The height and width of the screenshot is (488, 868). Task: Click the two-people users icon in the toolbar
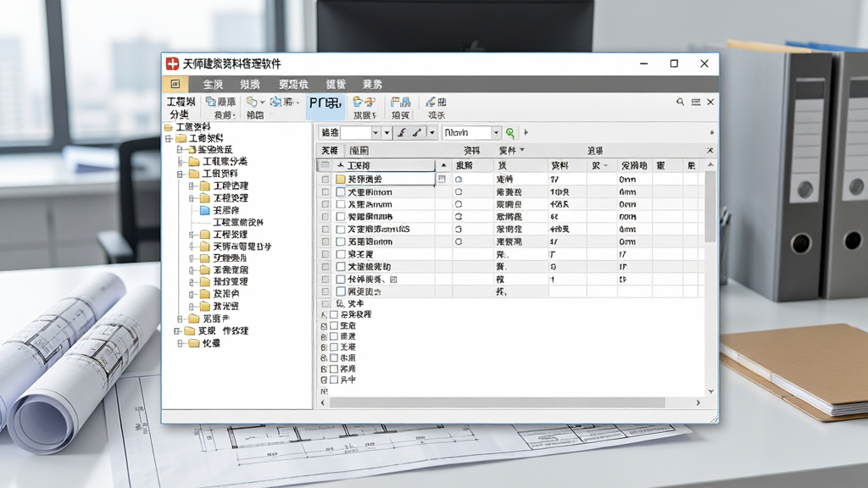coord(364,102)
